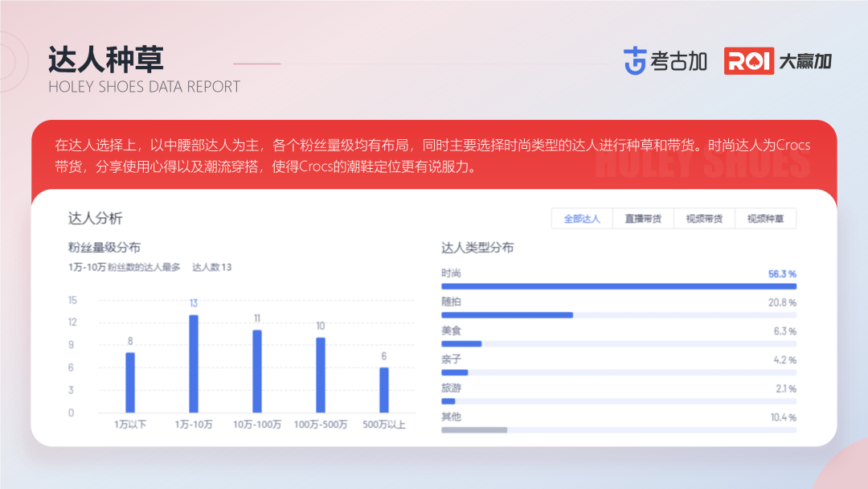The image size is (868, 489).
Task: Click the 1万-10万 粉丝数的达人最多 text
Action: pos(125,268)
